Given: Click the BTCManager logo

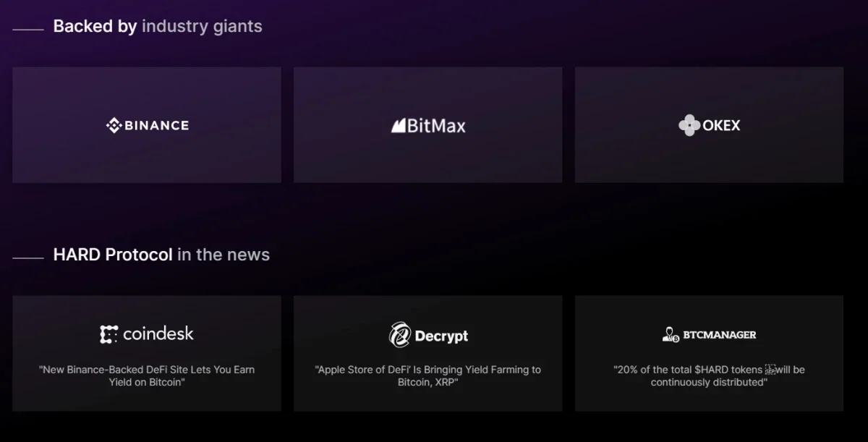Looking at the screenshot, I should (709, 334).
